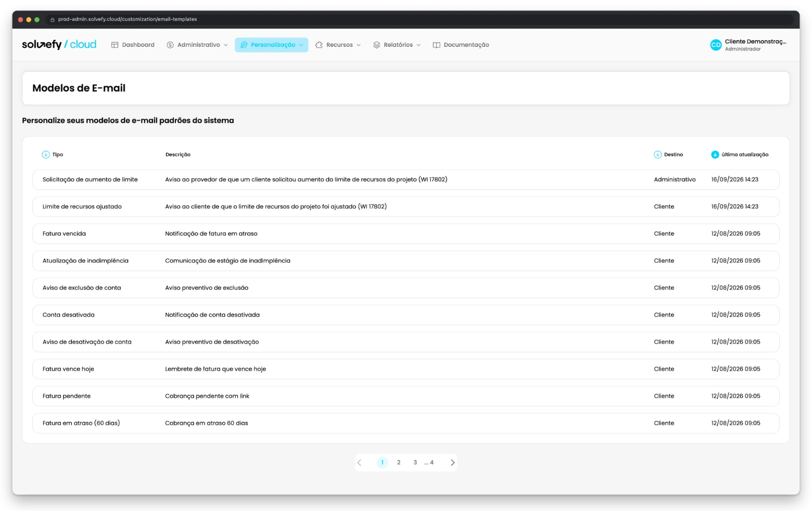Expand the Recursos menu chevron
Screen dimensions: 812x511
[x=359, y=45]
